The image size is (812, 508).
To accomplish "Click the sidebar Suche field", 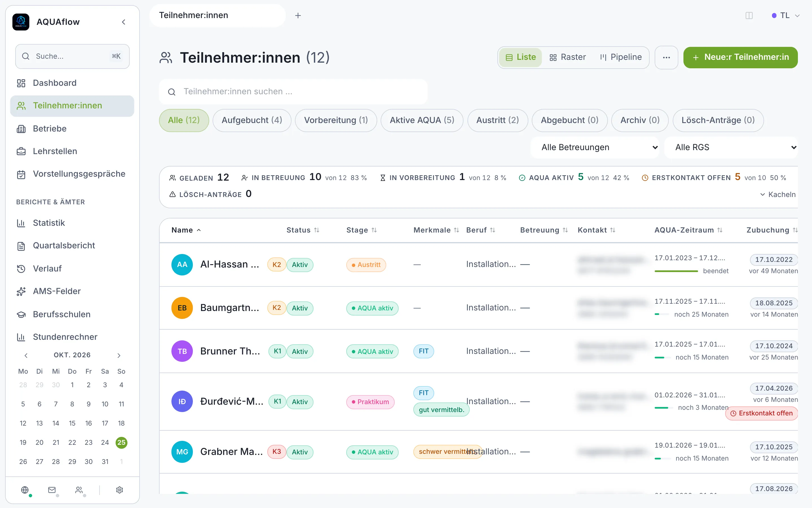I will pos(72,56).
